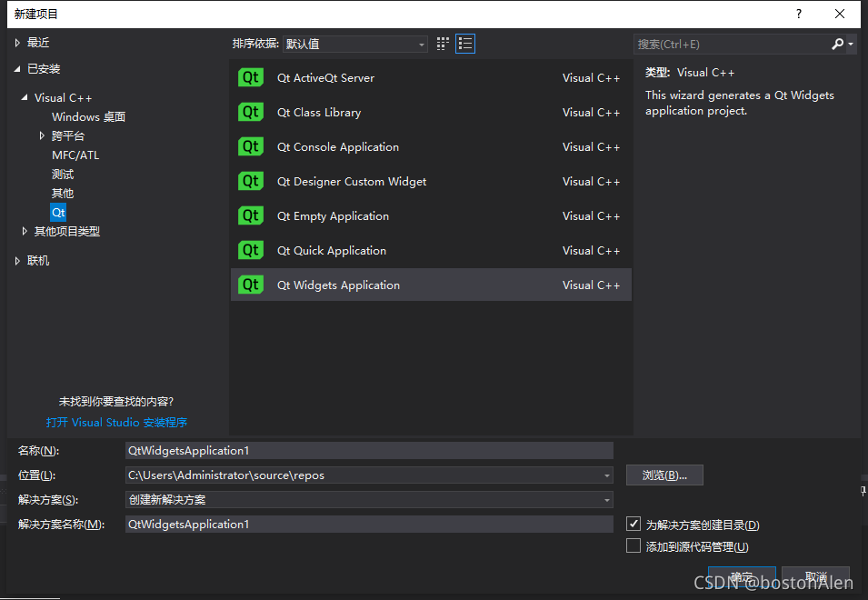Viewport: 868px width, 600px height.
Task: Select Qt ActiveQt Server template name
Action: point(325,78)
